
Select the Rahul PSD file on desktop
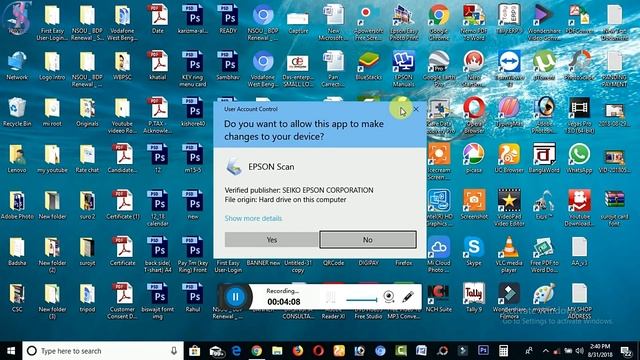[x=193, y=298]
